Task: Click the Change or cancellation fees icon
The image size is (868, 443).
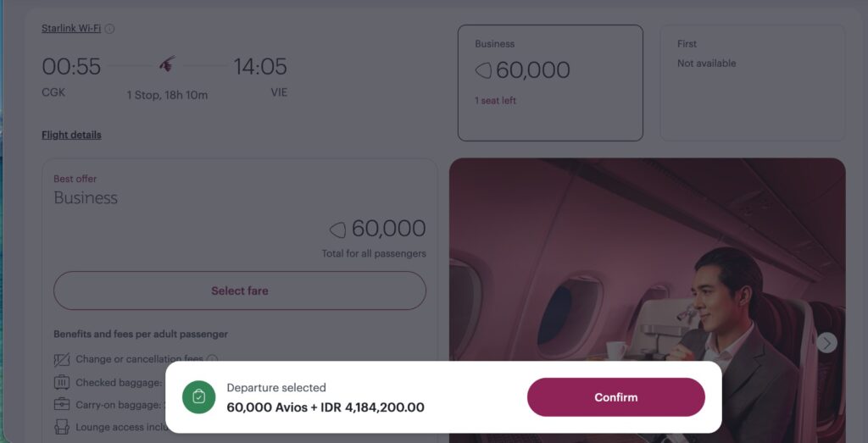Action: [x=61, y=359]
